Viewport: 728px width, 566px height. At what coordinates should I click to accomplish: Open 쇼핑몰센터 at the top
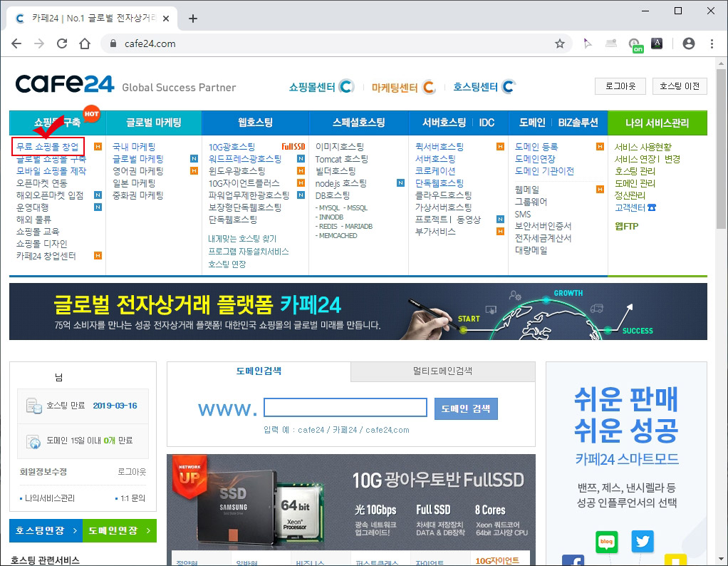click(321, 87)
